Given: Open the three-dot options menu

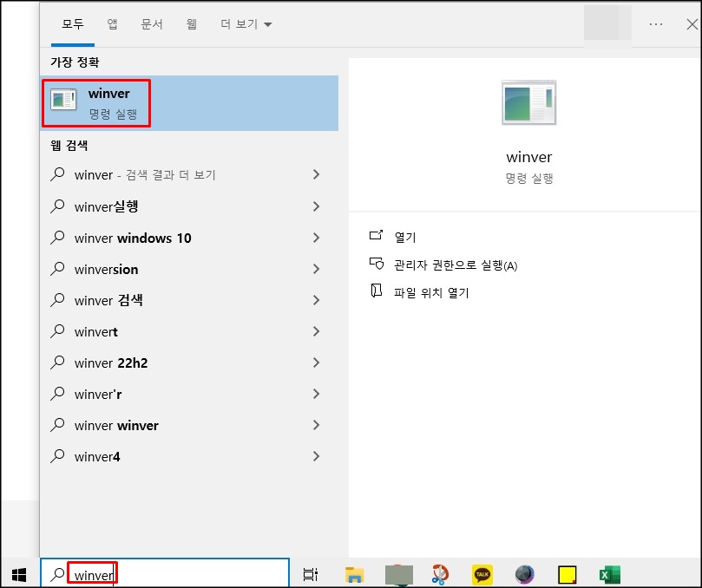Looking at the screenshot, I should click(656, 24).
